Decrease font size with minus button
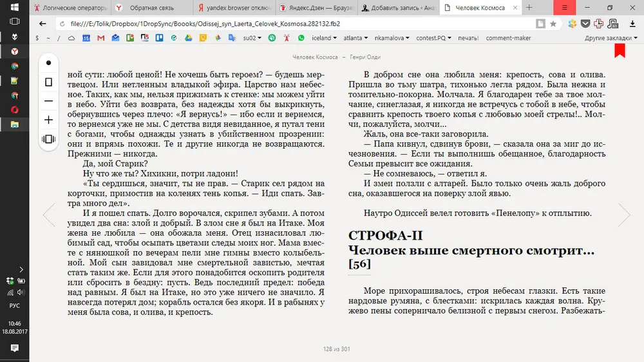 [48, 101]
